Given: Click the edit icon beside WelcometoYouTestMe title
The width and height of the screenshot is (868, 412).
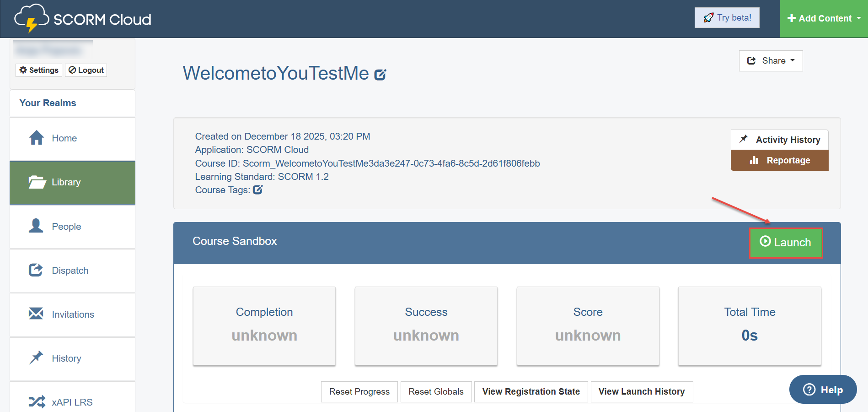Looking at the screenshot, I should [380, 75].
